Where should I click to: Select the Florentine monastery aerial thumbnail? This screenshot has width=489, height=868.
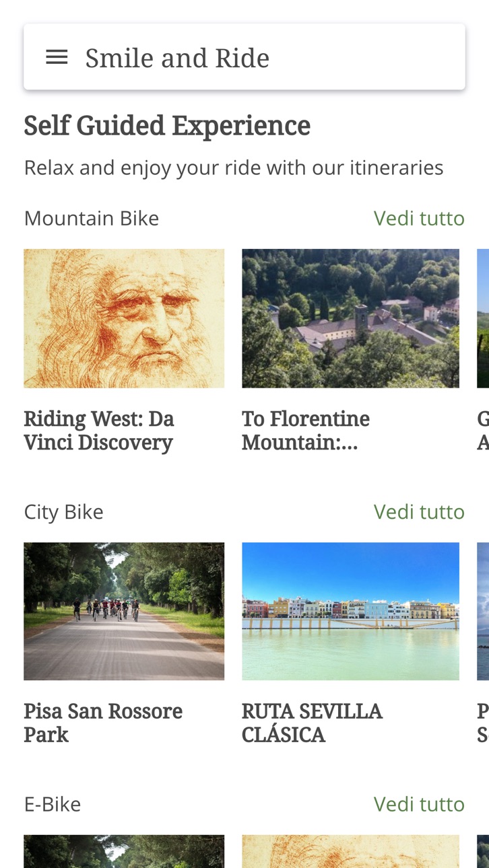point(350,318)
